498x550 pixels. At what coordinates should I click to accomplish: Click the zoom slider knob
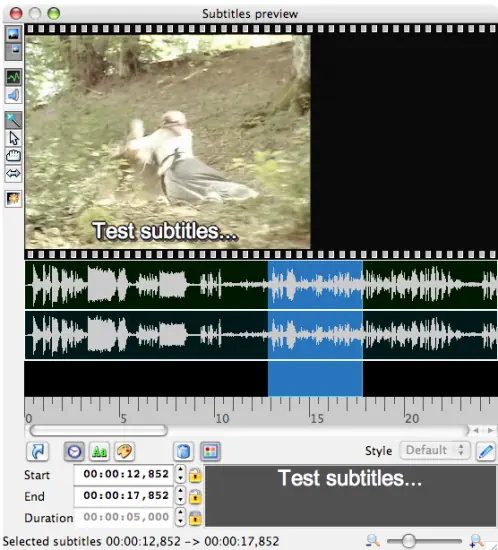(408, 541)
